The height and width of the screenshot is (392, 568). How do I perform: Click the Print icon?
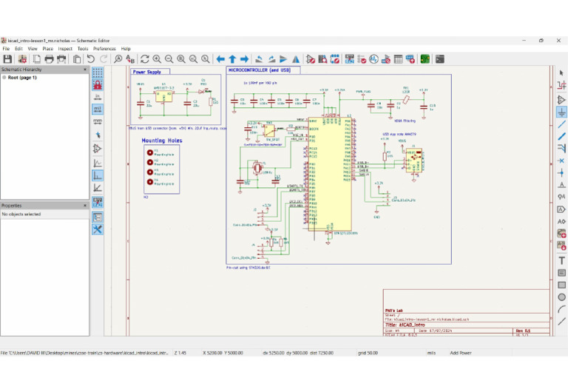[x=49, y=59]
